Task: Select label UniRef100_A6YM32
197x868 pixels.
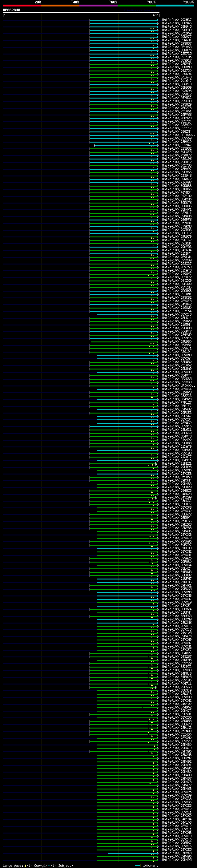Action: [x=176, y=98]
